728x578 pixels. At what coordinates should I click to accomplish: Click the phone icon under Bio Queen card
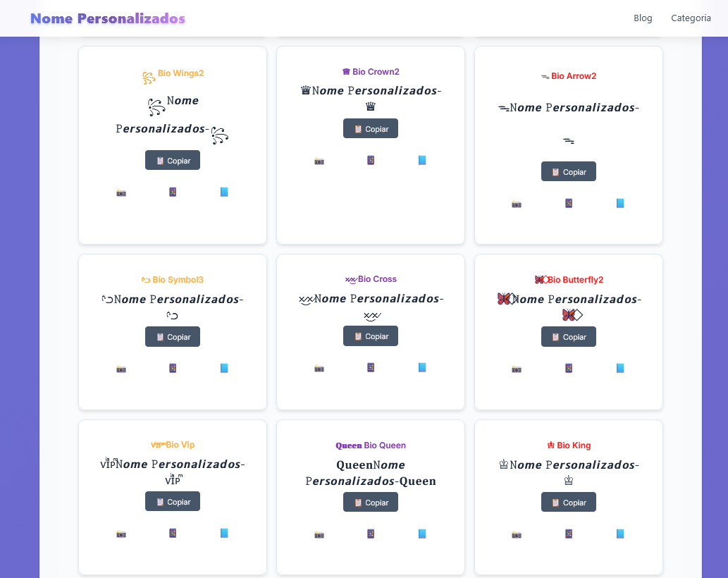click(x=370, y=534)
